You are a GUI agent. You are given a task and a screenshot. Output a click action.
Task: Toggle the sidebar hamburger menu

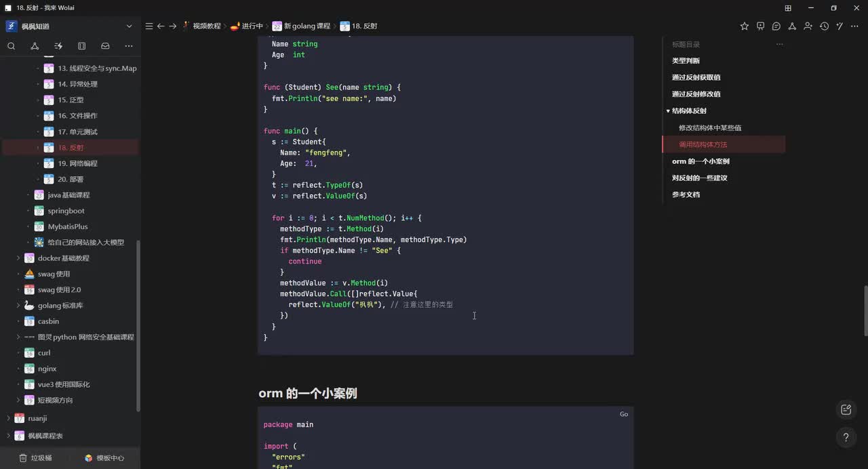coord(149,26)
